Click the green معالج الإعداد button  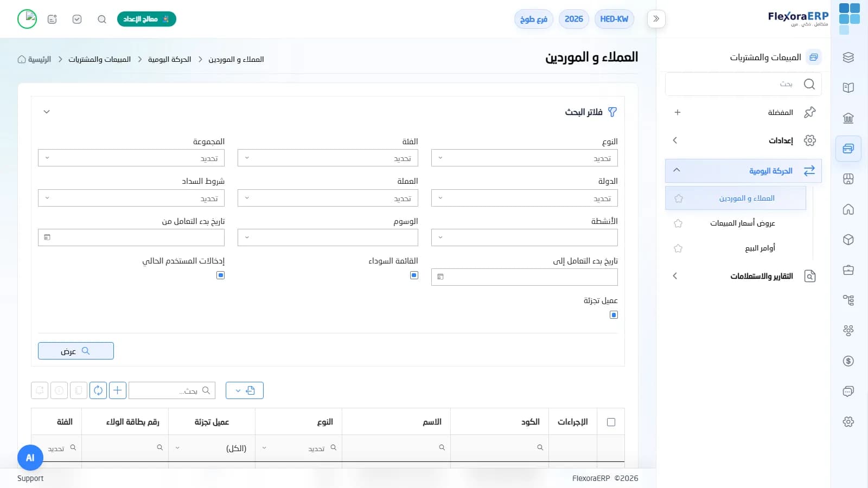[146, 20]
